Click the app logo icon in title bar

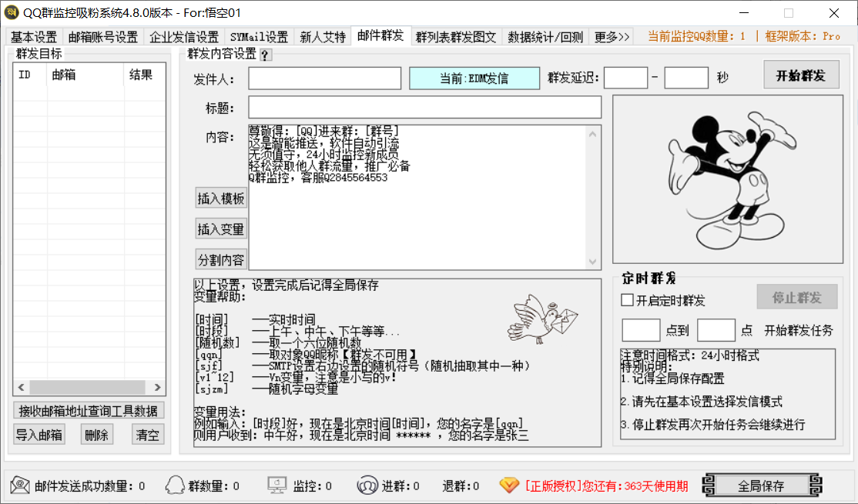click(x=11, y=12)
